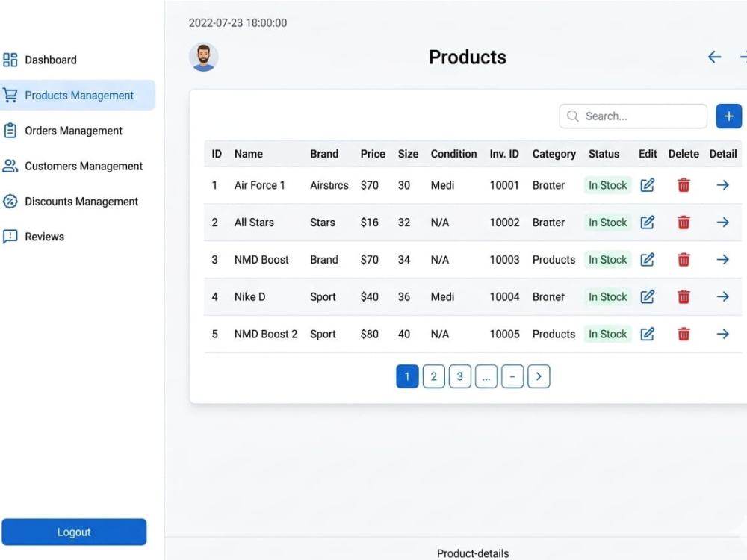The width and height of the screenshot is (747, 560).
Task: Edit the Air Force 1 product
Action: (647, 185)
